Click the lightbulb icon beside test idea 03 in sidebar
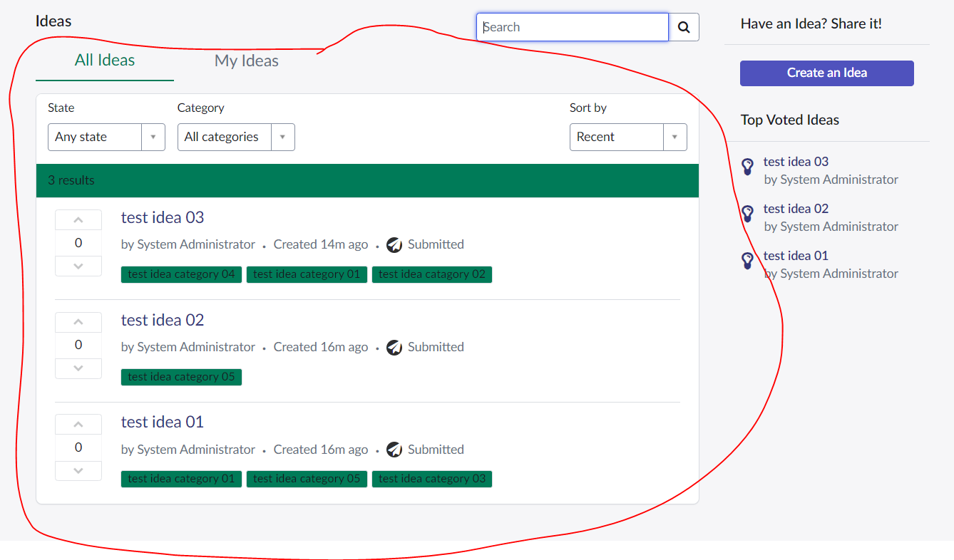954x560 pixels. coord(747,167)
